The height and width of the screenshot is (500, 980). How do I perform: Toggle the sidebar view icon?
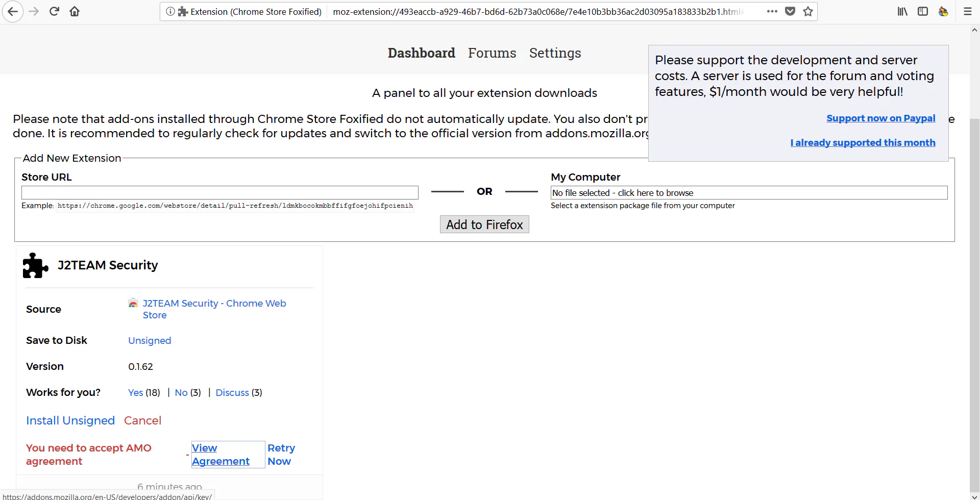923,11
